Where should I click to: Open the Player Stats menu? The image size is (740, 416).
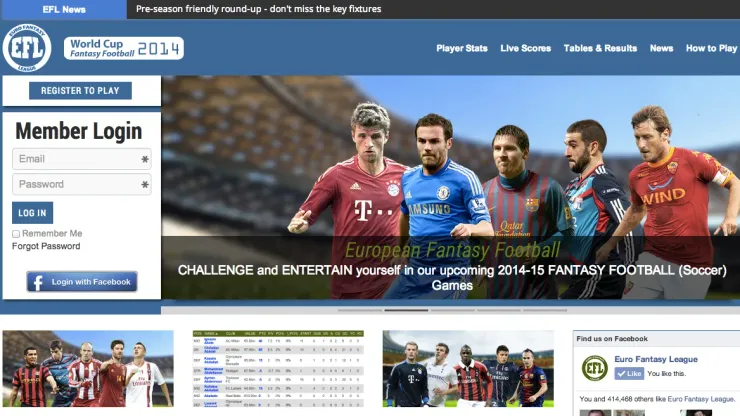(x=462, y=48)
